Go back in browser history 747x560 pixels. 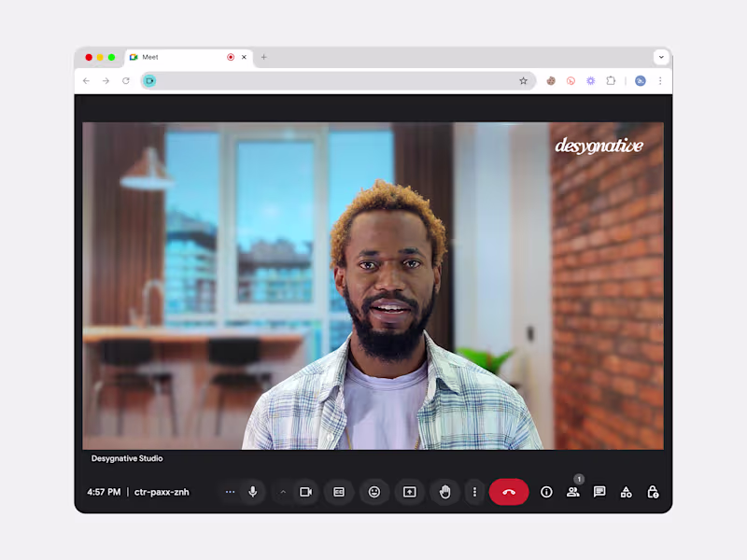click(86, 81)
